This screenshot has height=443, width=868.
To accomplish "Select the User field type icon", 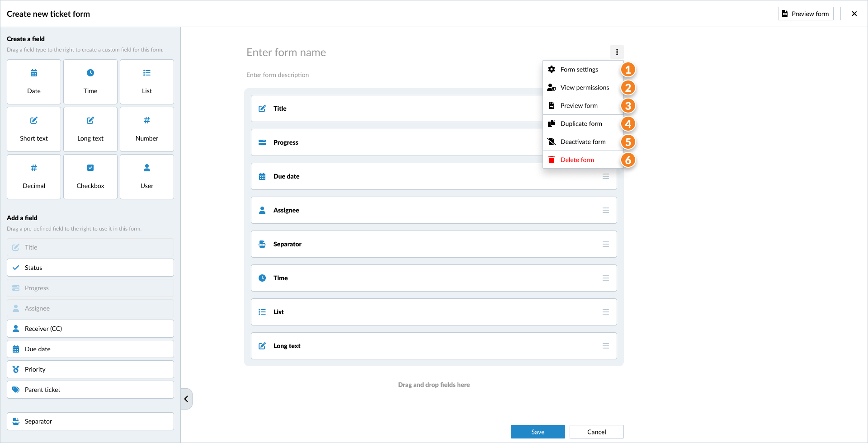I will [146, 167].
